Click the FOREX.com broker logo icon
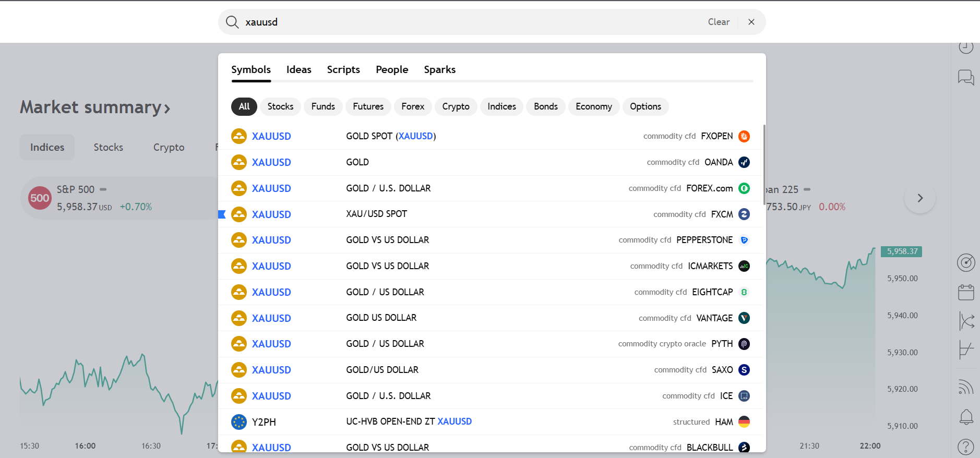Screen dimensions: 980x458 [x=744, y=188]
